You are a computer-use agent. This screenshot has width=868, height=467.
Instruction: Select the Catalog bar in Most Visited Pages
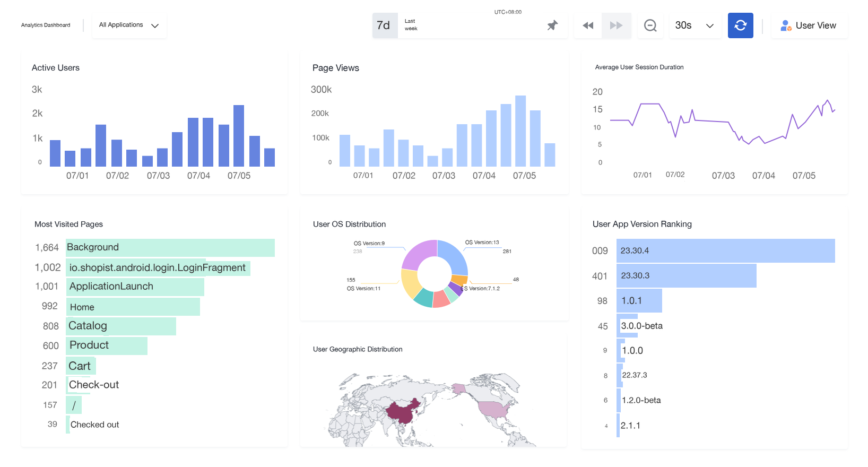pyautogui.click(x=121, y=326)
